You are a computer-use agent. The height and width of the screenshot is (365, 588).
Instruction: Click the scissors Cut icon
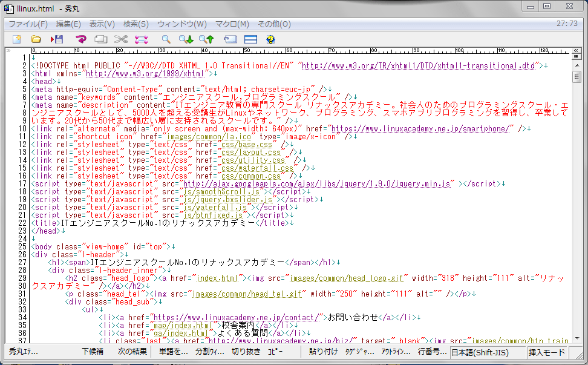121,39
